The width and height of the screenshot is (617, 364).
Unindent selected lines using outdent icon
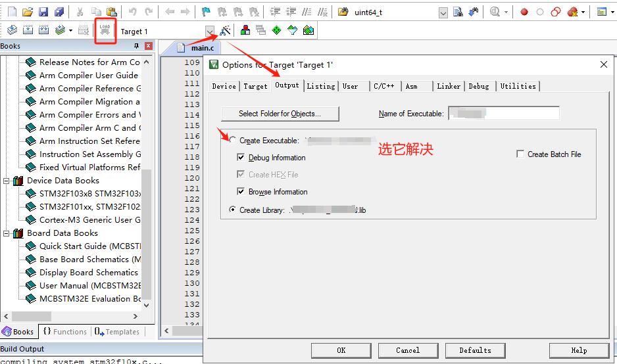pos(291,12)
